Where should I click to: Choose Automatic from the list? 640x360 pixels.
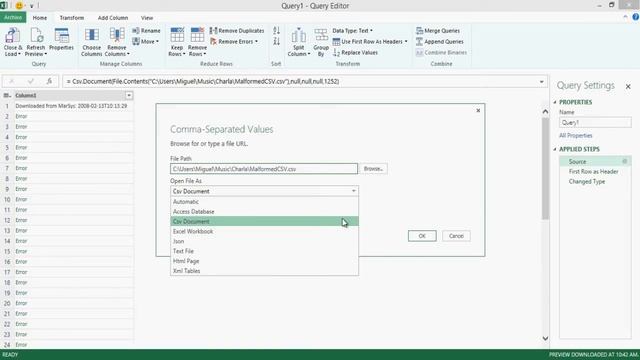(264, 202)
